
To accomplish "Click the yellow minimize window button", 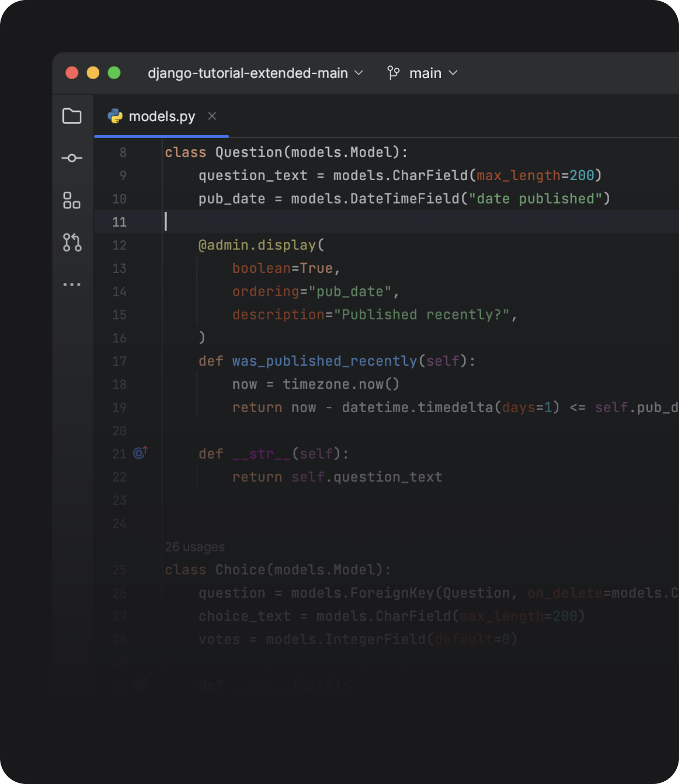I will (x=93, y=73).
